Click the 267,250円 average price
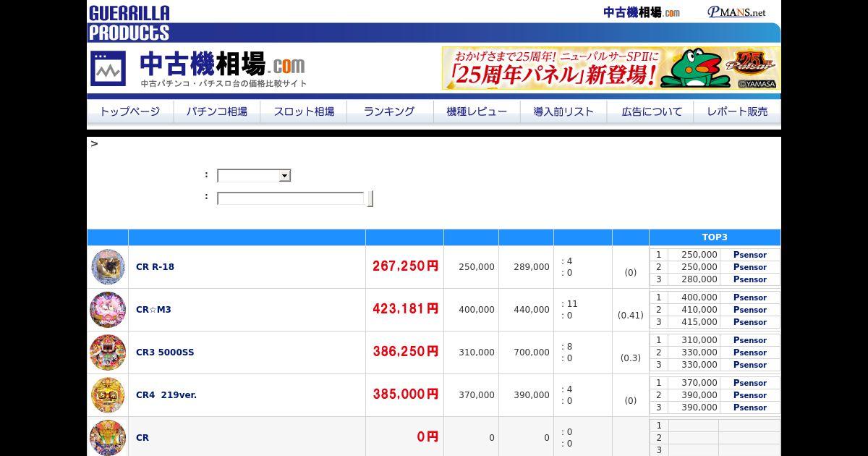Viewport: 868px width, 456px height. (406, 266)
